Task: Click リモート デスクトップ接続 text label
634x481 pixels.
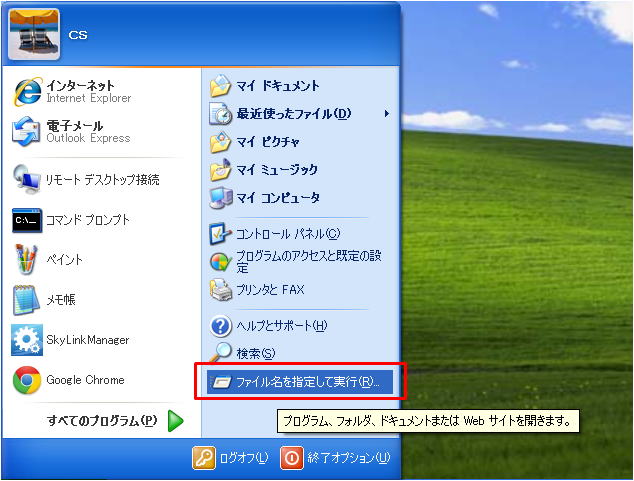Action: point(103,179)
